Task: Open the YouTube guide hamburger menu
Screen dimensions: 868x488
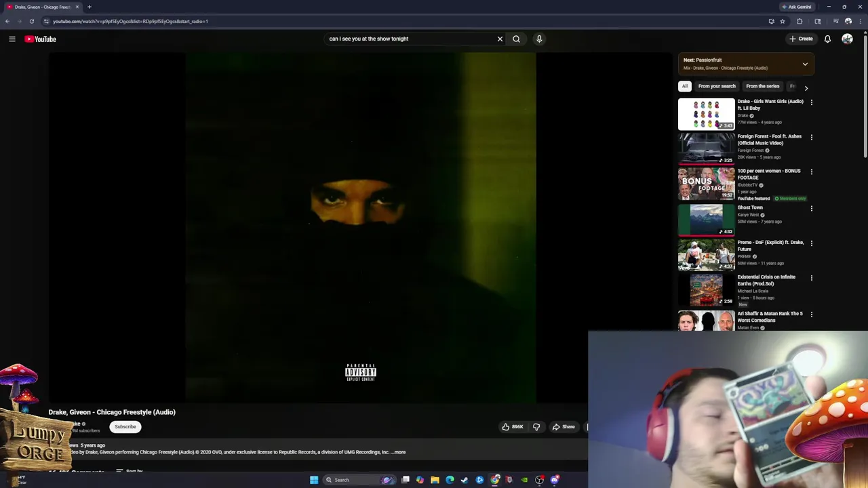Action: point(12,39)
